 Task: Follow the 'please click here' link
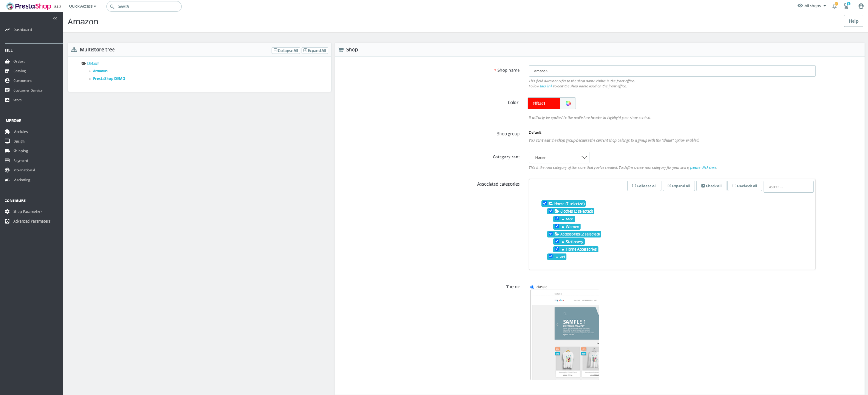[x=703, y=167]
